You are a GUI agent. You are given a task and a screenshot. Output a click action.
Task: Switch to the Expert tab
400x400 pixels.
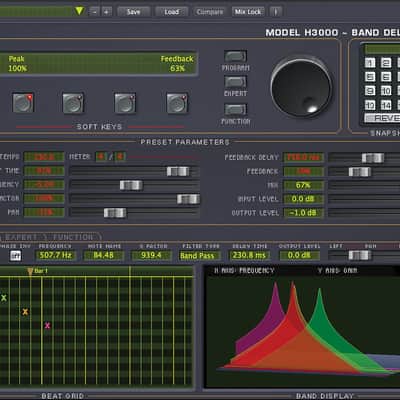tap(21, 237)
